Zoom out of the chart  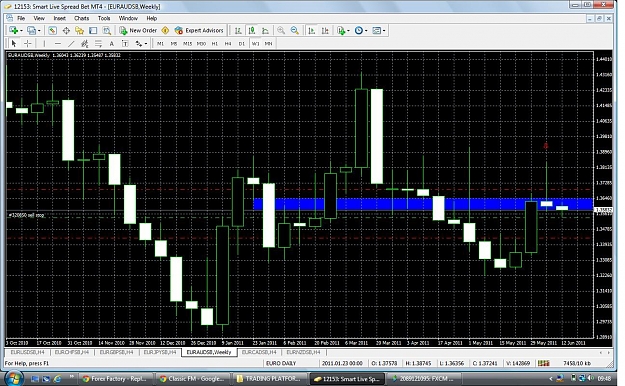(x=295, y=30)
